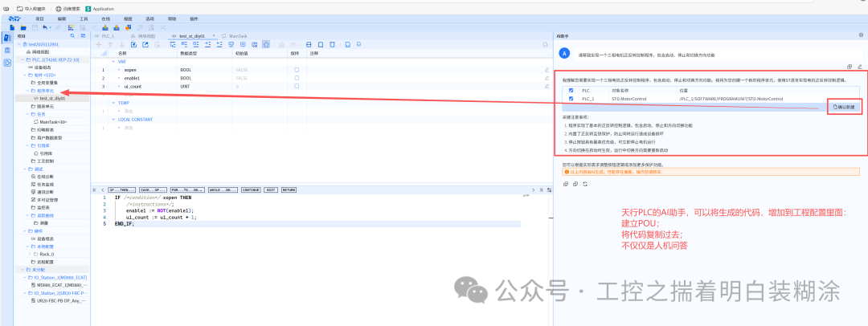Click the export icon in variable toolbar
Viewport: 868px width, 326px height.
click(145, 44)
